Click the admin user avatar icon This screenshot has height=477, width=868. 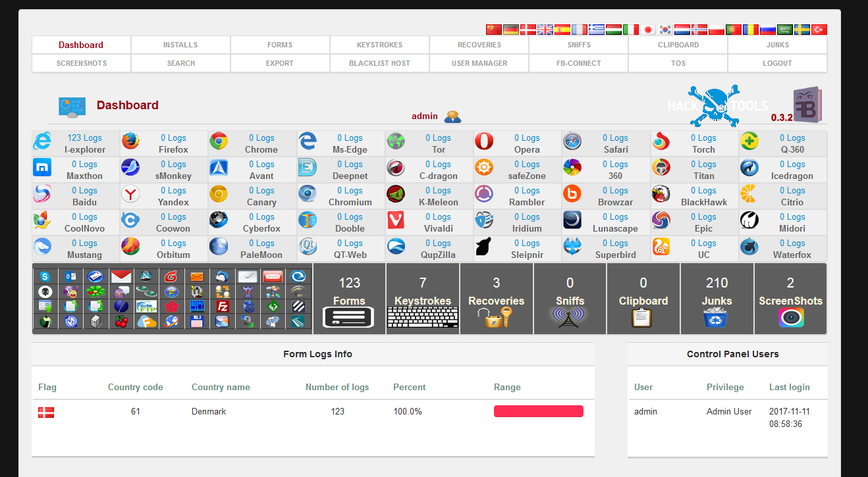pos(452,116)
